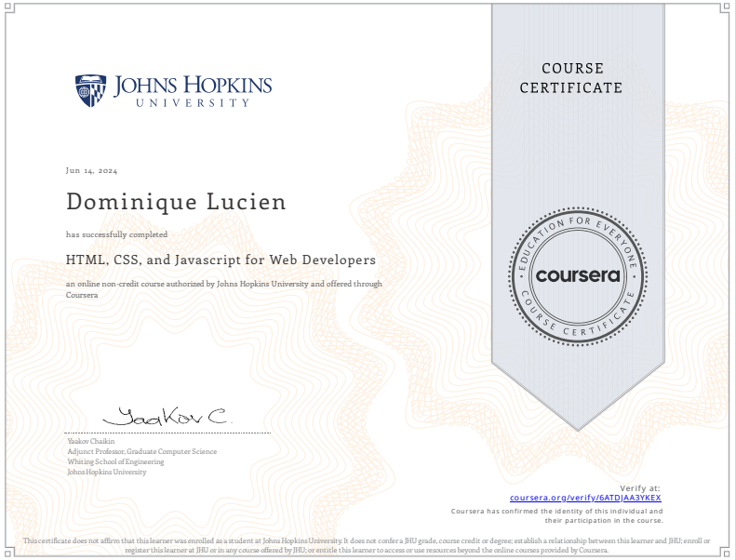Click the Yaakov C. handwritten signature
Viewport: 736px width, 560px height.
pyautogui.click(x=167, y=418)
